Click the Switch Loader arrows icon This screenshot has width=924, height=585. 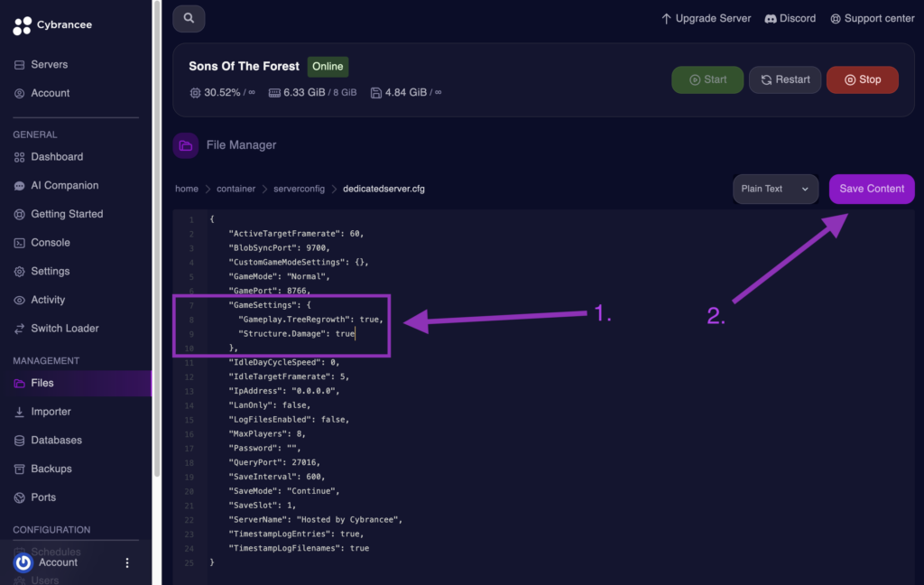[20, 329]
